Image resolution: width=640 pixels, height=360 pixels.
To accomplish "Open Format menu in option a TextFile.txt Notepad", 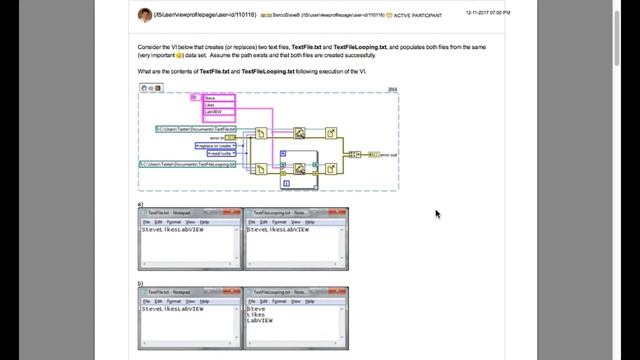I will (x=174, y=222).
